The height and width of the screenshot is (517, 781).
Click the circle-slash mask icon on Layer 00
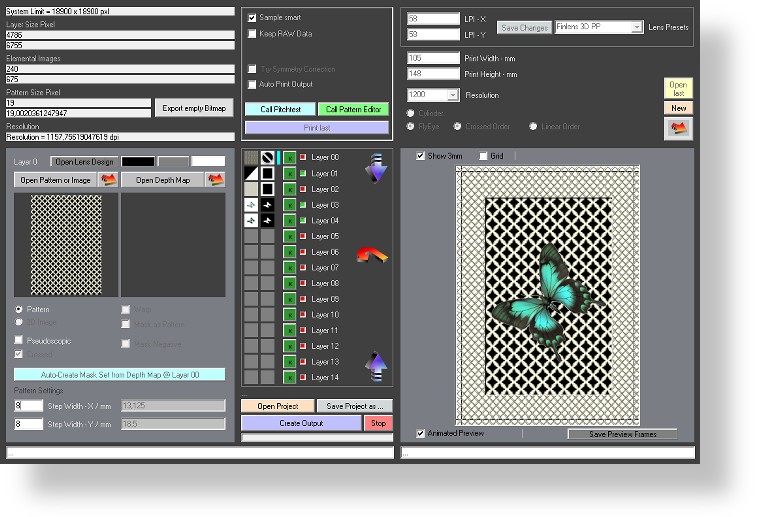(267, 157)
